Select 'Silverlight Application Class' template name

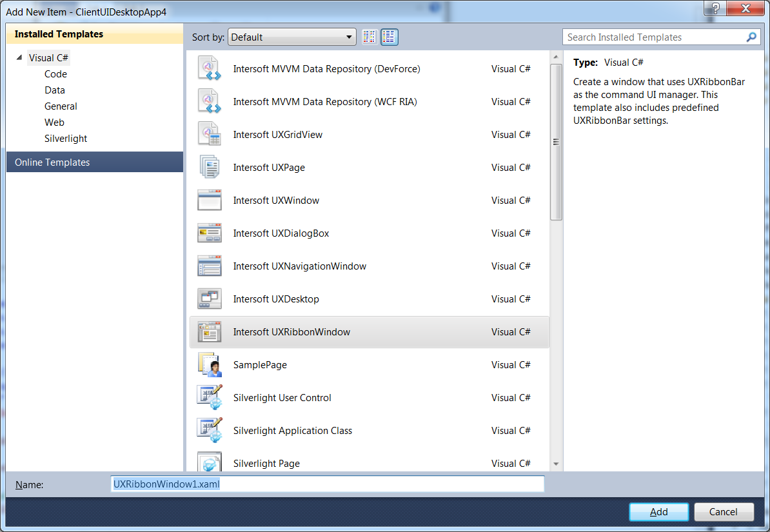tap(293, 431)
